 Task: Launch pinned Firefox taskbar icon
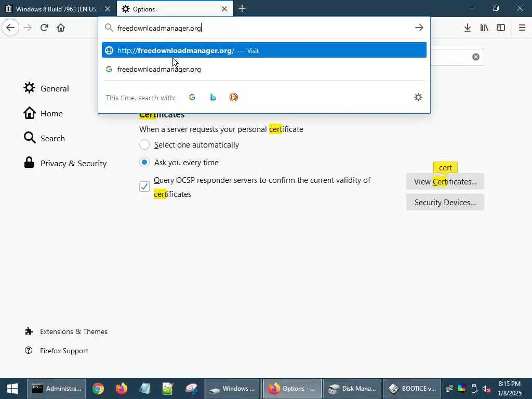pyautogui.click(x=122, y=389)
